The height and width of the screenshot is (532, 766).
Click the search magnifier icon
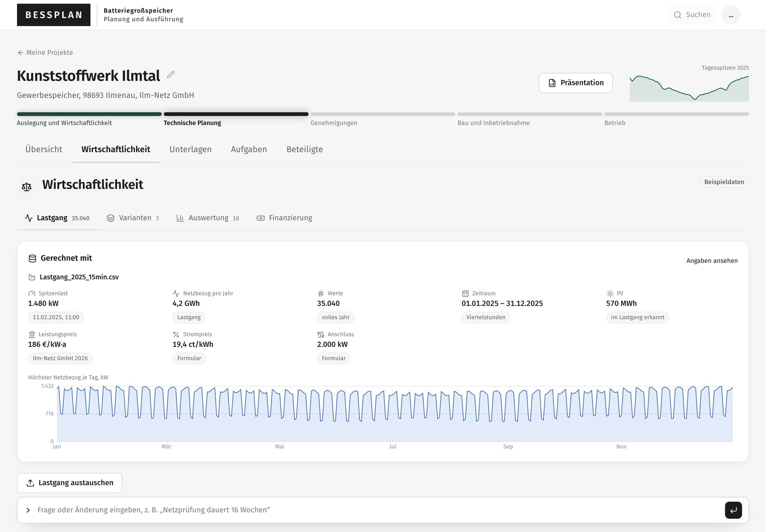tap(677, 15)
